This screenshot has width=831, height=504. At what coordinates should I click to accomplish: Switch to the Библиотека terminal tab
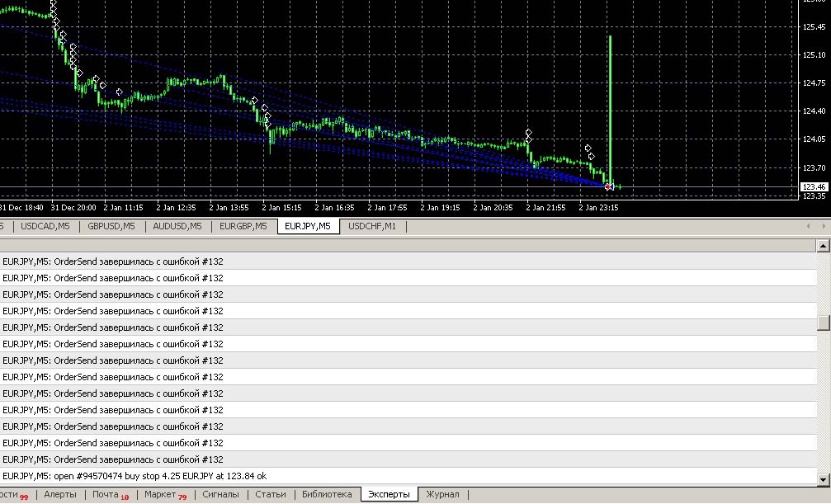point(327,494)
